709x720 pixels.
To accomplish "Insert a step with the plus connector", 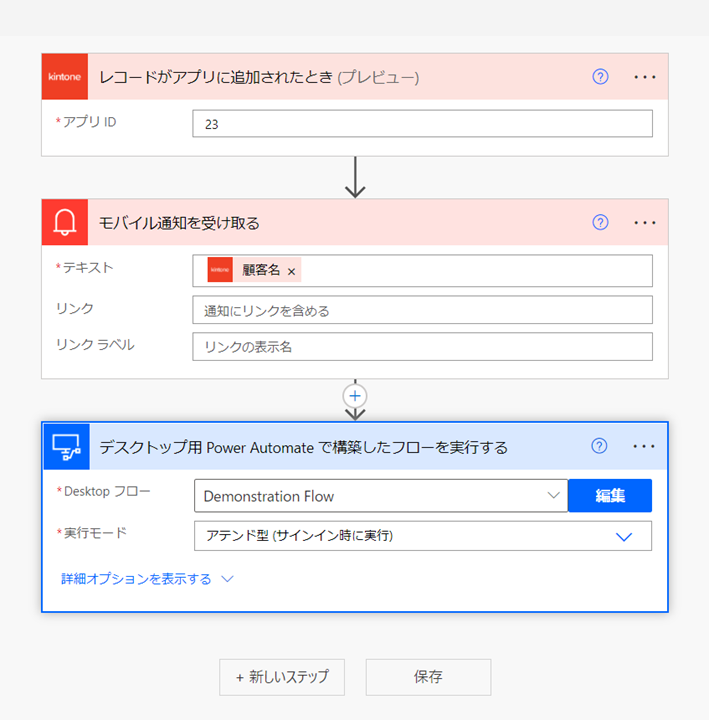I will (x=355, y=396).
